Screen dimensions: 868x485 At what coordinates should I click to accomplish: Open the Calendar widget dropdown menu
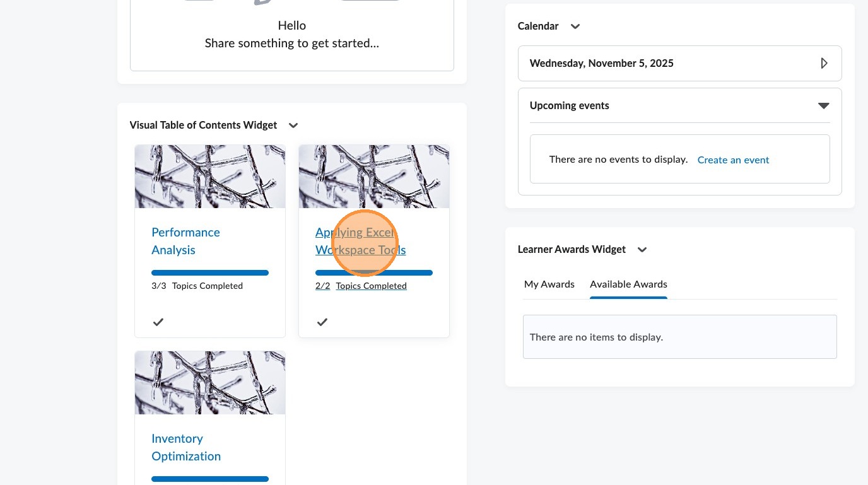[575, 26]
